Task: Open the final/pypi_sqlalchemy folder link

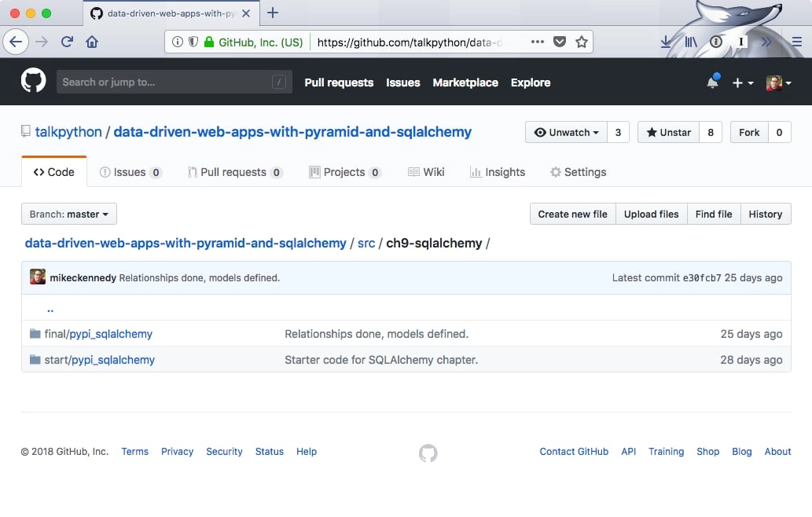Action: pyautogui.click(x=110, y=334)
